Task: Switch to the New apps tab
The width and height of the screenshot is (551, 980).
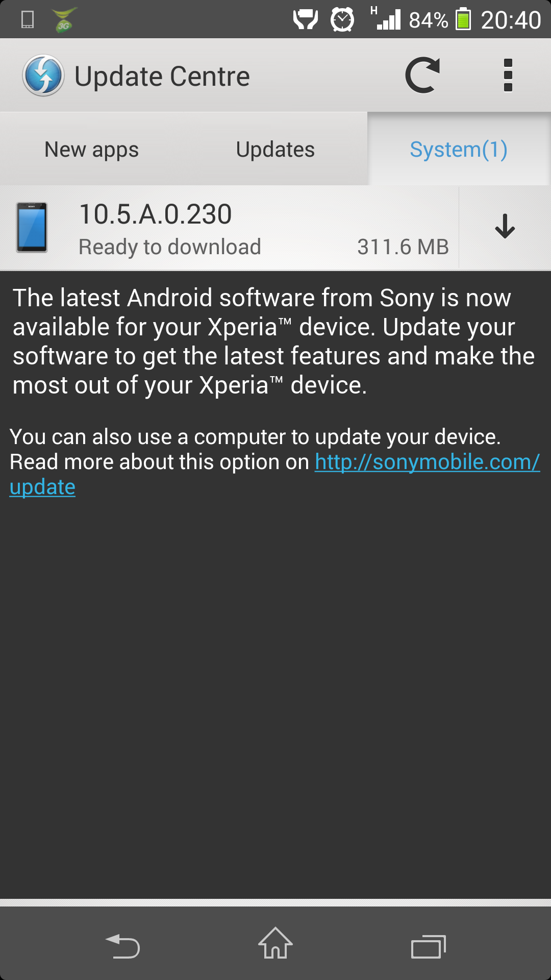Action: [92, 149]
